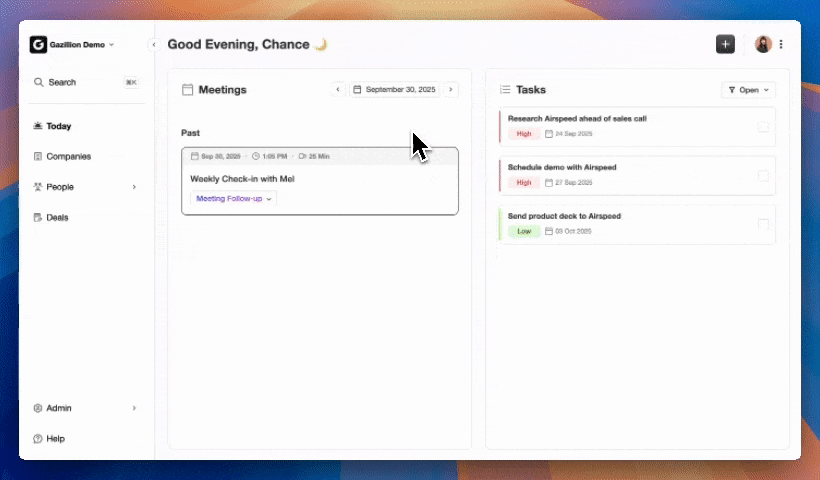Click the 03 Oct 2025 due date

(x=568, y=231)
